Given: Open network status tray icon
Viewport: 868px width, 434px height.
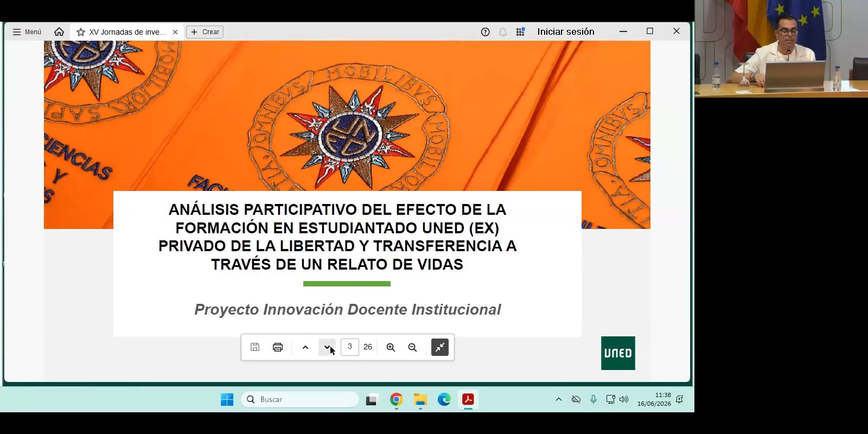Looking at the screenshot, I should (x=610, y=399).
